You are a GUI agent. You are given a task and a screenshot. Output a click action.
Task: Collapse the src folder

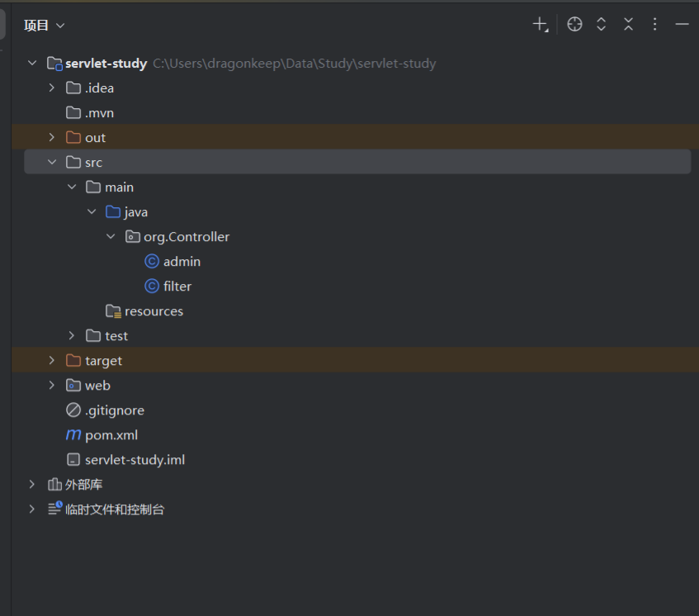tap(52, 163)
